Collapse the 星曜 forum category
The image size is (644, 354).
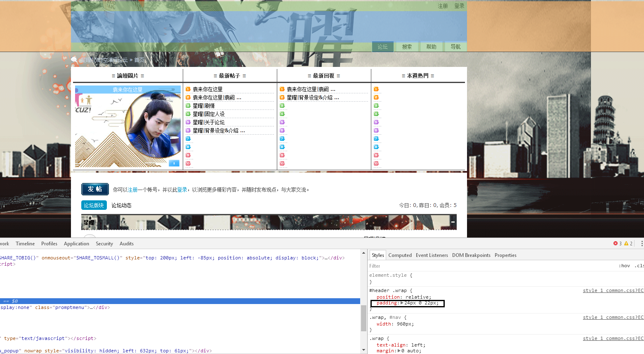(453, 222)
